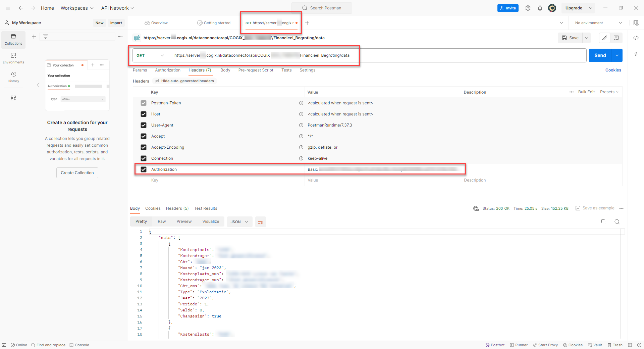Expand the API Network dropdown
Viewport: 644px width, 349px height.
click(118, 8)
